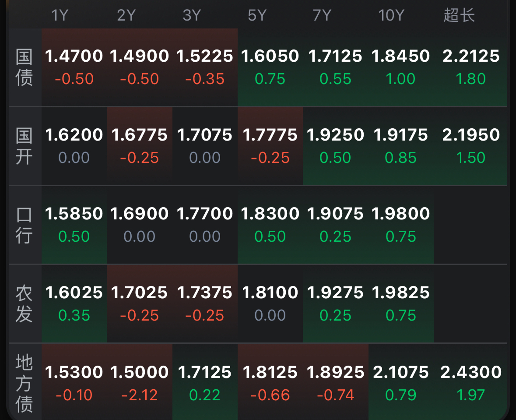Viewport: 516px width, 420px height.
Task: Select the 1Y maturity column header
Action: (60, 15)
